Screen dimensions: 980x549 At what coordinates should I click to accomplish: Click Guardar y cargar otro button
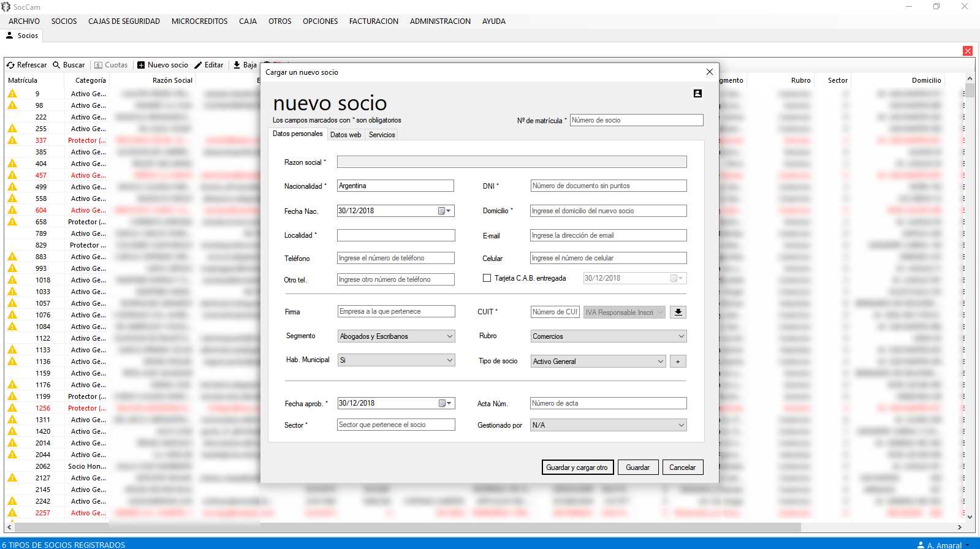(577, 468)
